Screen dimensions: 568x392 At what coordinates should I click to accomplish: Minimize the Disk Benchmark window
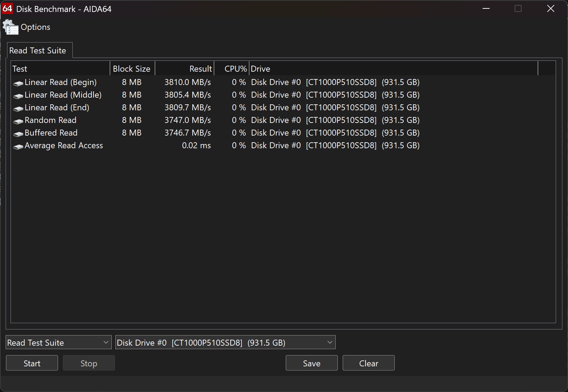tap(486, 8)
